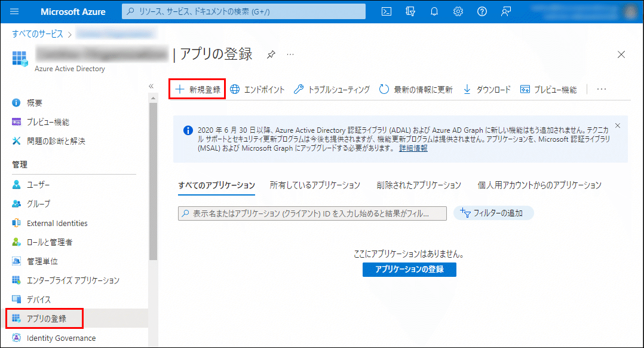Switch to 削除されたアプリケーション tab
Image resolution: width=644 pixels, height=348 pixels.
coord(419,185)
